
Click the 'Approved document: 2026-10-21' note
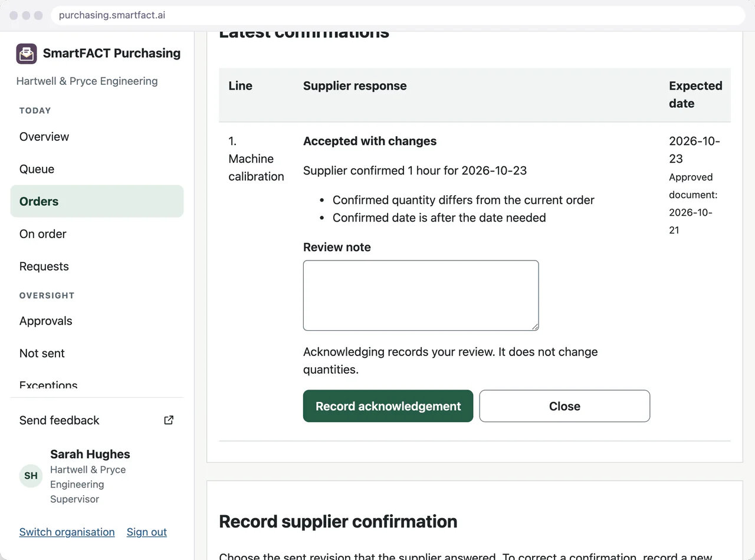click(693, 204)
